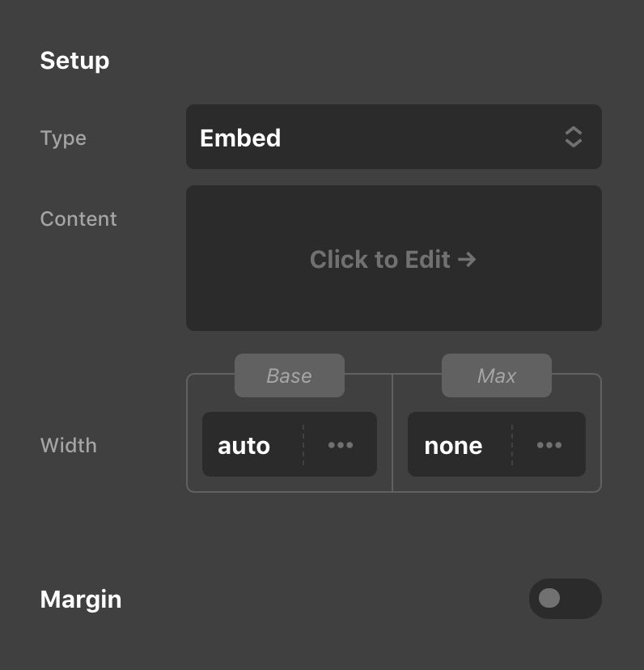The image size is (644, 670).
Task: Click the none value under Max width
Action: click(452, 444)
